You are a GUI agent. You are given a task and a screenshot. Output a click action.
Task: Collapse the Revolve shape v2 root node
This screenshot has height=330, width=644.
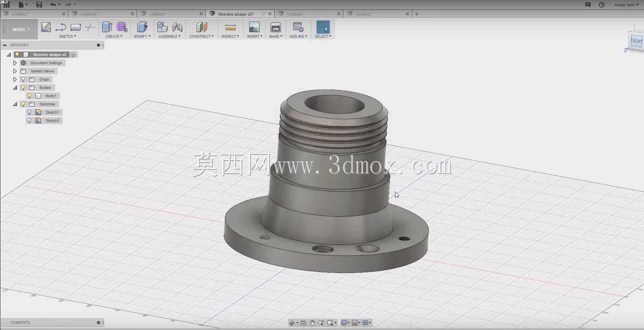[x=9, y=55]
